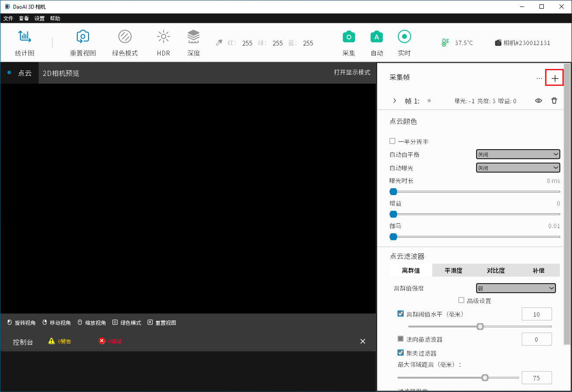Click the DaoAI app icon in title bar
The image size is (572, 392).
click(x=7, y=7)
